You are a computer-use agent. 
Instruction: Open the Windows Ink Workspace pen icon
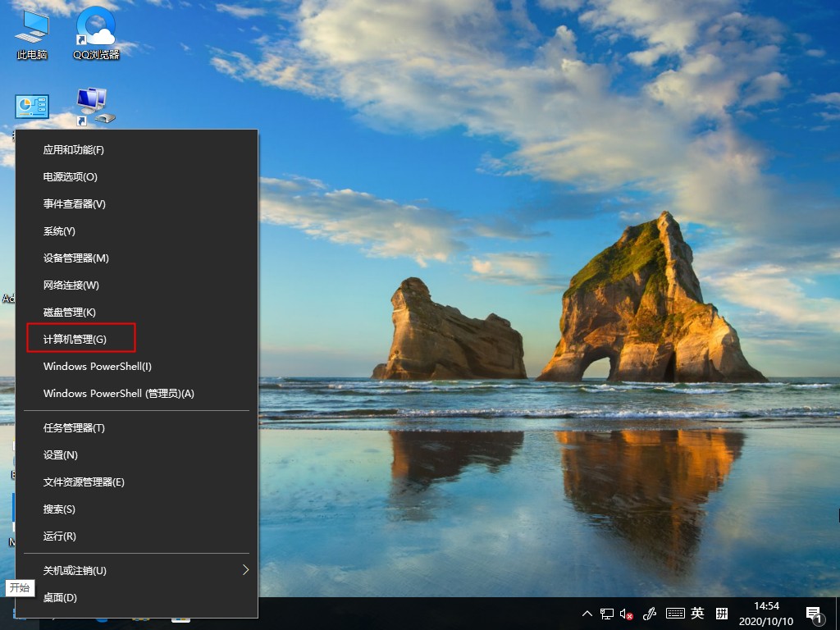coord(650,613)
